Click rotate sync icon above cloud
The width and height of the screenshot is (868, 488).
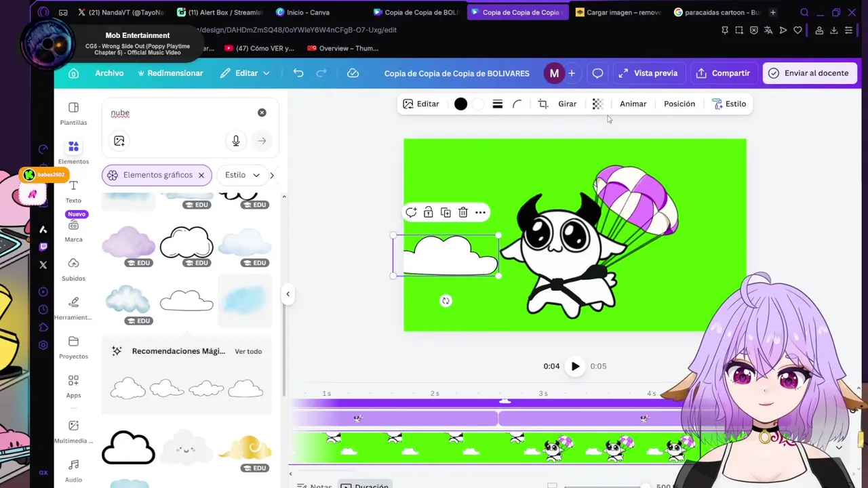coord(411,212)
